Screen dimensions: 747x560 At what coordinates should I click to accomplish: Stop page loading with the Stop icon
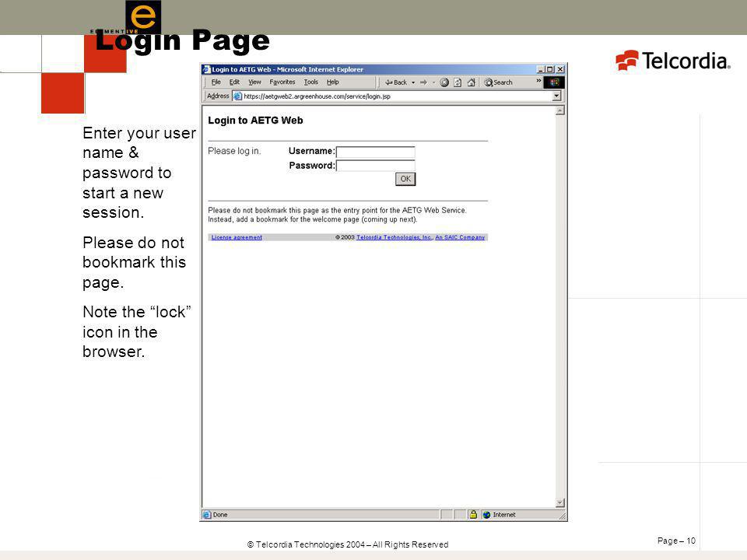[x=444, y=82]
